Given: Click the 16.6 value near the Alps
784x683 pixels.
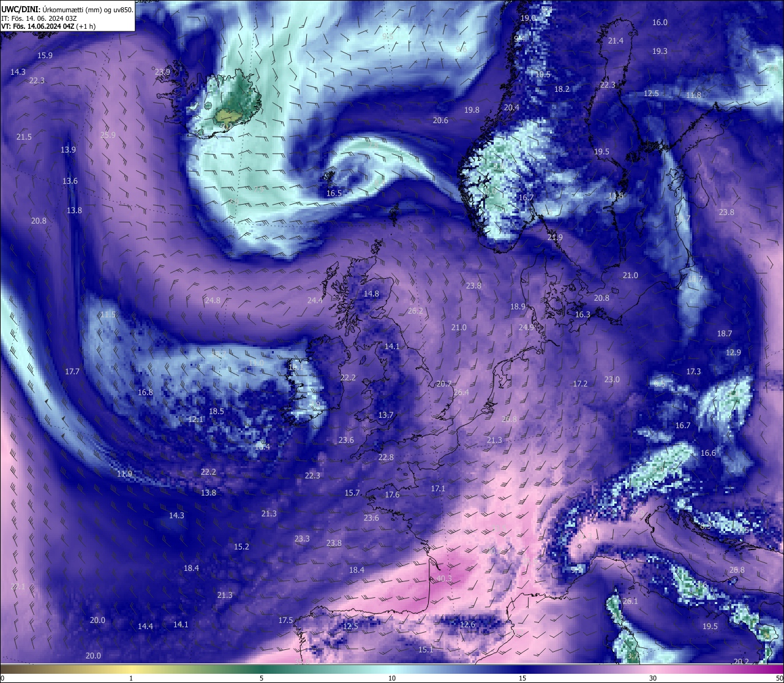Looking at the screenshot, I should pyautogui.click(x=708, y=453).
